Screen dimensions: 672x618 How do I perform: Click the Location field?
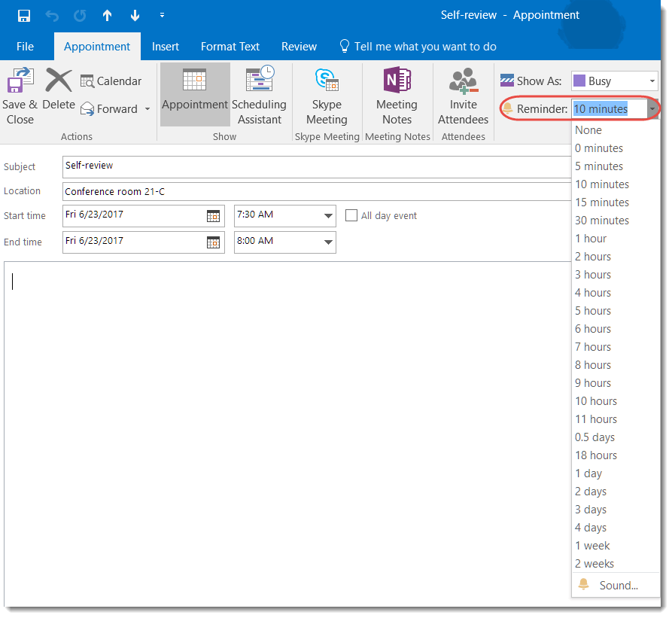(226, 191)
